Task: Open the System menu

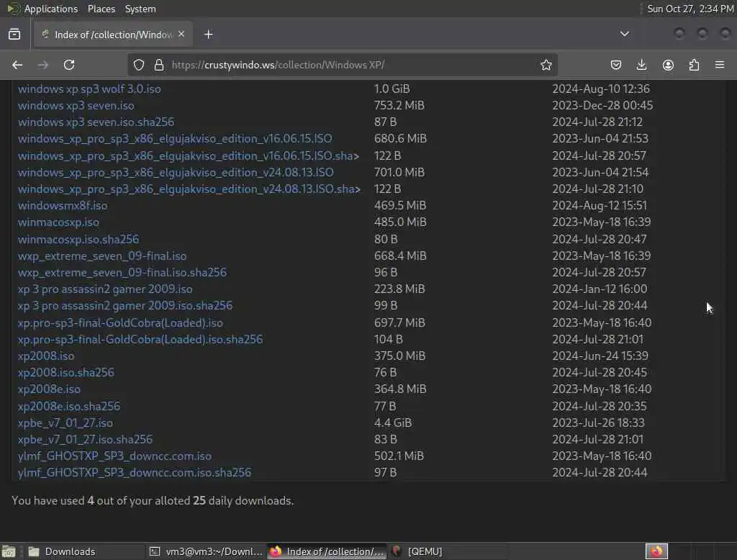Action: (x=140, y=9)
